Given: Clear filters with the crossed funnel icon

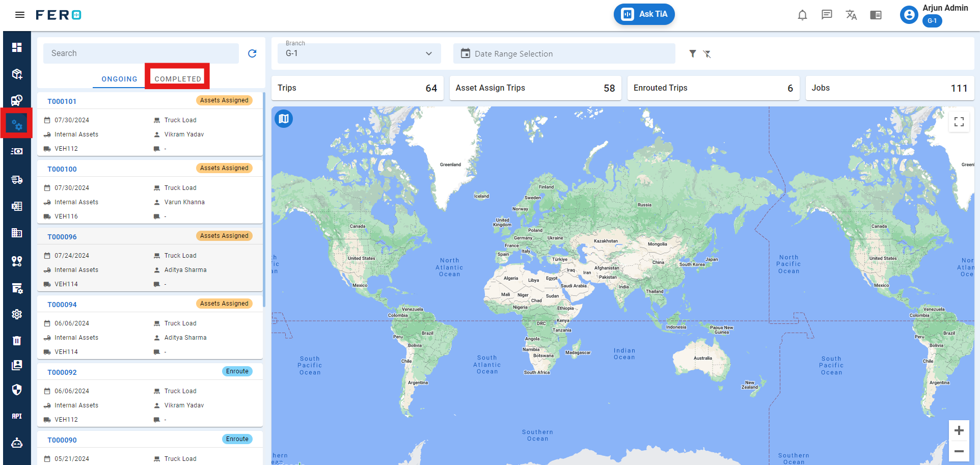Looking at the screenshot, I should (x=707, y=53).
